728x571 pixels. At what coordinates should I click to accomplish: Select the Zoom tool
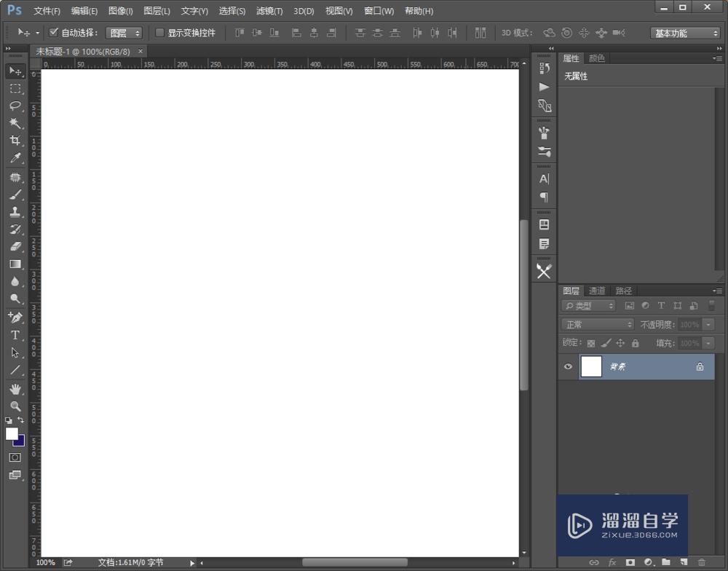click(x=15, y=406)
